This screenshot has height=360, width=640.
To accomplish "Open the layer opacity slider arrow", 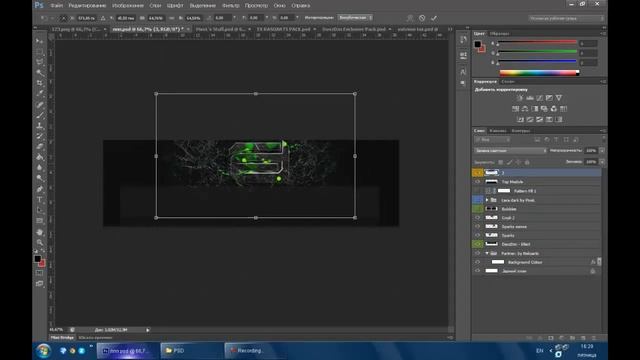I will click(x=602, y=151).
